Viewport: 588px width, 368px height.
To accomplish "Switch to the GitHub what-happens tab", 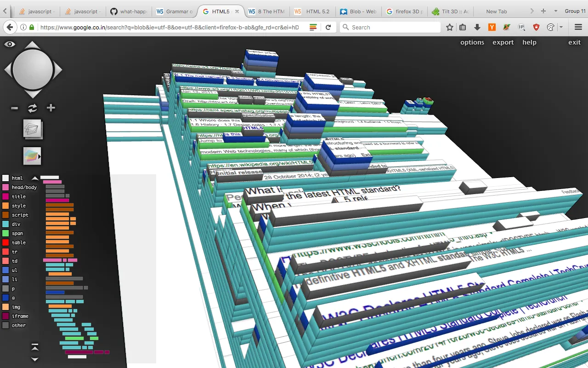I will point(128,11).
